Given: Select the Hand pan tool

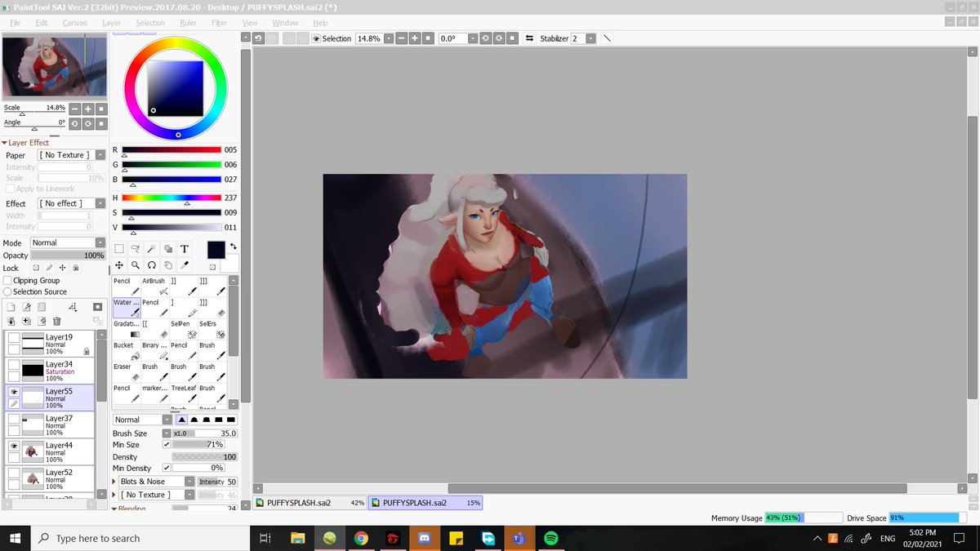Looking at the screenshot, I should pyautogui.click(x=168, y=265).
